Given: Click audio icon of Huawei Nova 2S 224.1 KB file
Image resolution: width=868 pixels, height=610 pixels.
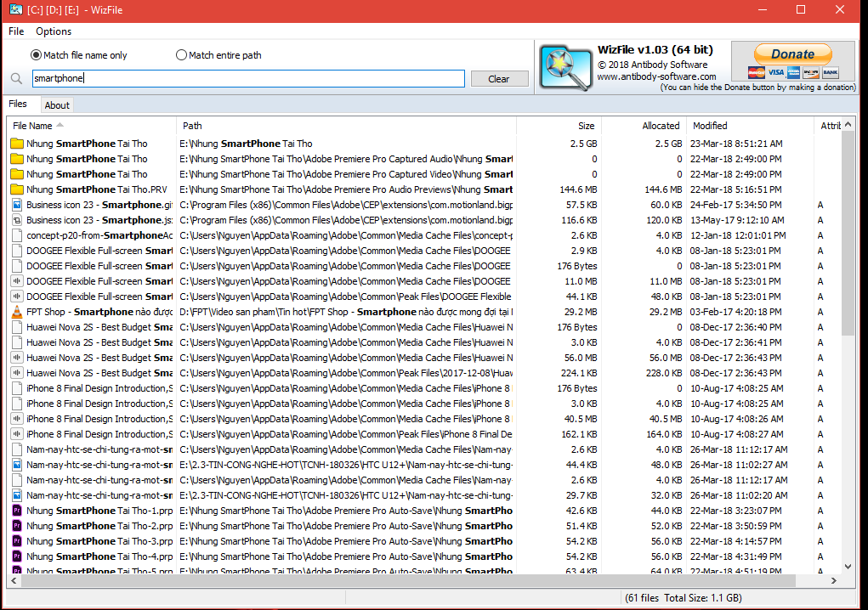Looking at the screenshot, I should tap(17, 373).
